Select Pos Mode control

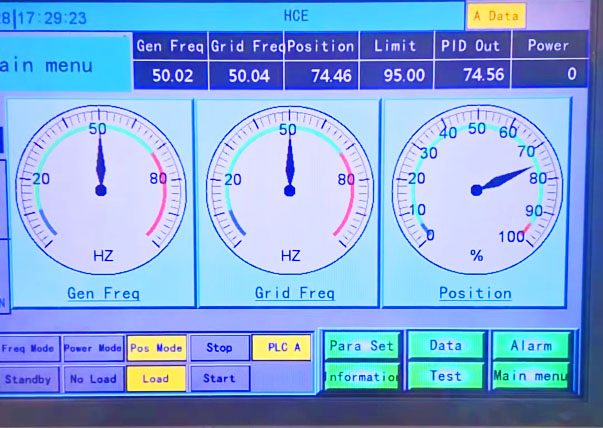point(156,348)
